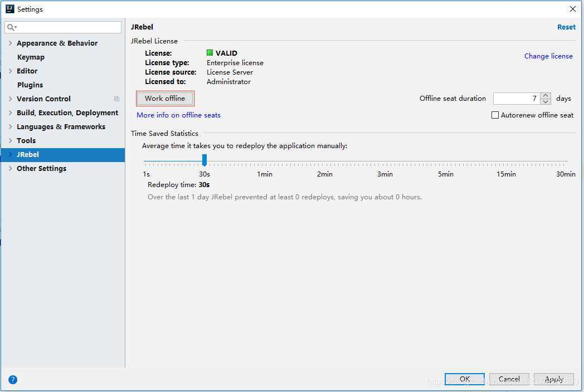The width and height of the screenshot is (584, 392).
Task: Click the Apply button
Action: [x=553, y=379]
